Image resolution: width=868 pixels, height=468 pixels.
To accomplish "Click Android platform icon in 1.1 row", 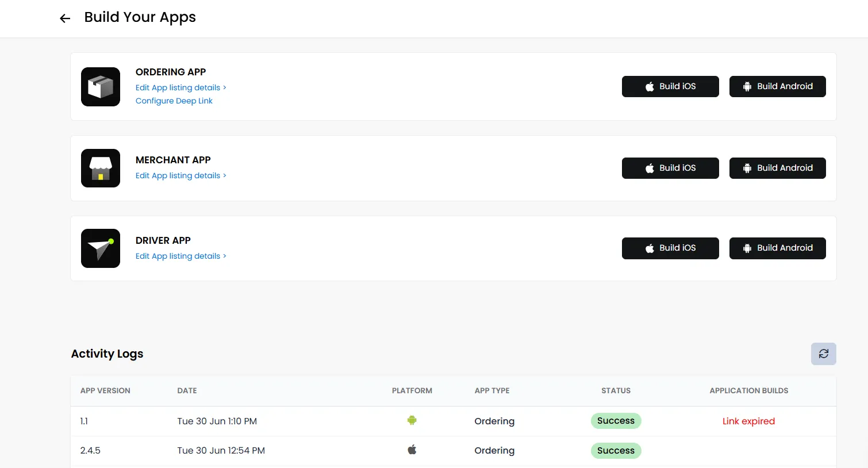I will [412, 420].
